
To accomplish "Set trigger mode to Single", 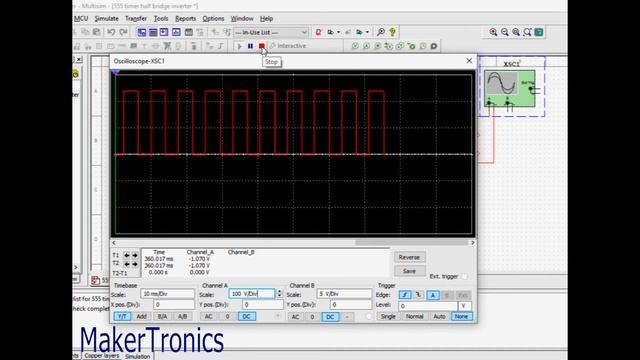I will point(388,316).
